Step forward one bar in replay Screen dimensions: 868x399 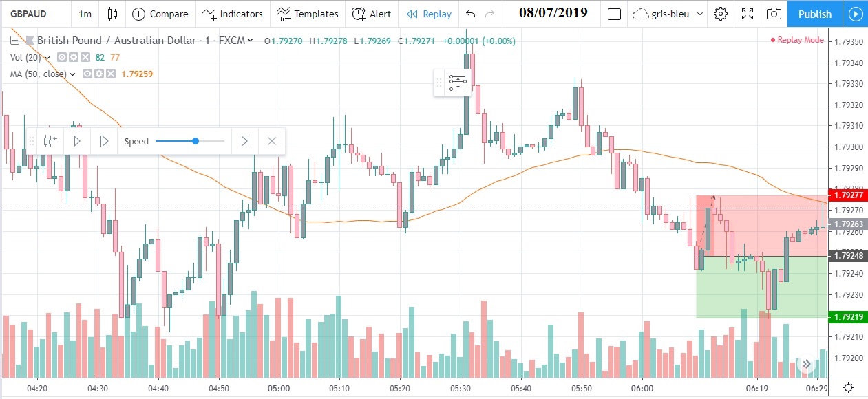click(104, 141)
